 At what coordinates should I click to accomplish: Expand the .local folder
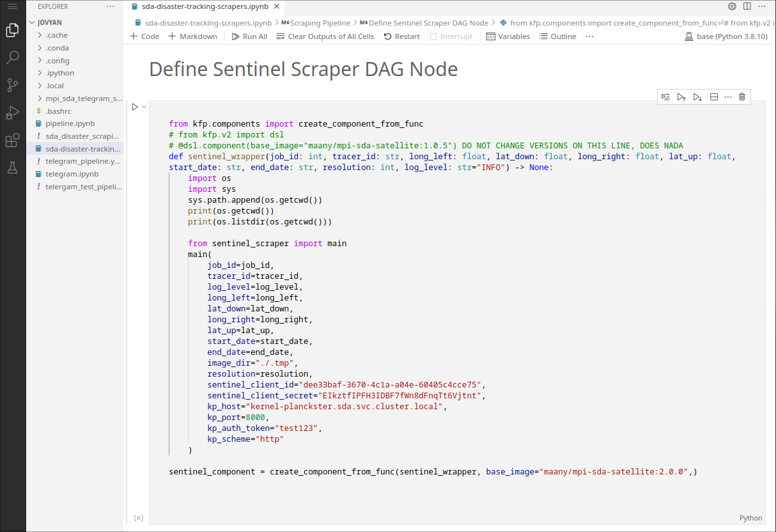coord(75,86)
